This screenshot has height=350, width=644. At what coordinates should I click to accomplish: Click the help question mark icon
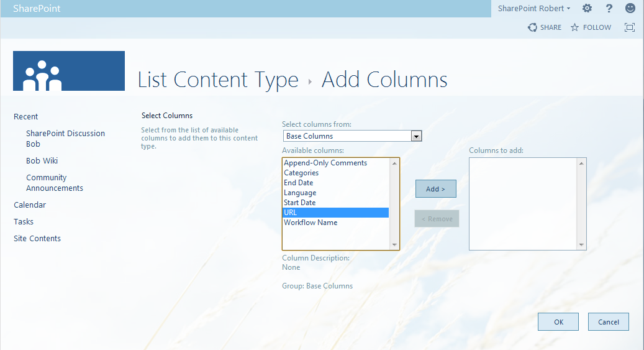click(x=609, y=8)
